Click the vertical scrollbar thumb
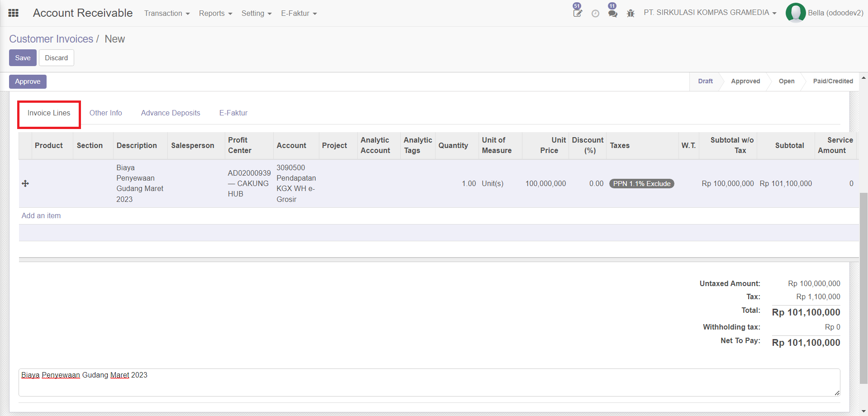 tap(863, 288)
